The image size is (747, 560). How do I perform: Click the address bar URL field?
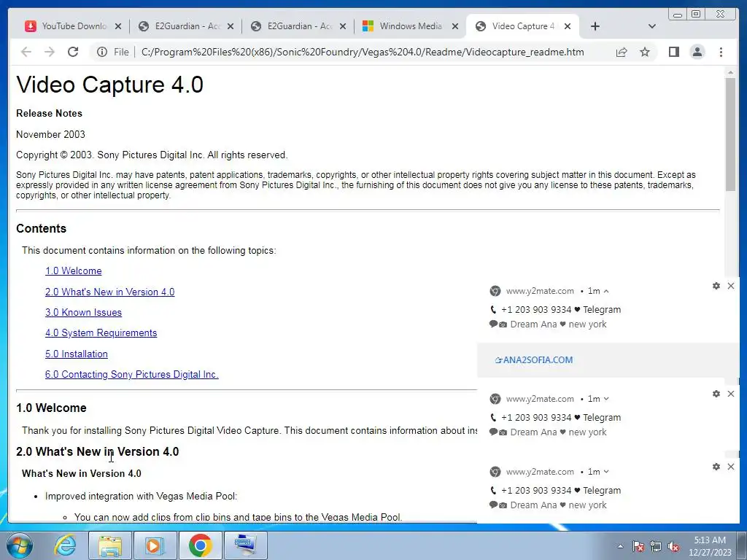tap(363, 52)
